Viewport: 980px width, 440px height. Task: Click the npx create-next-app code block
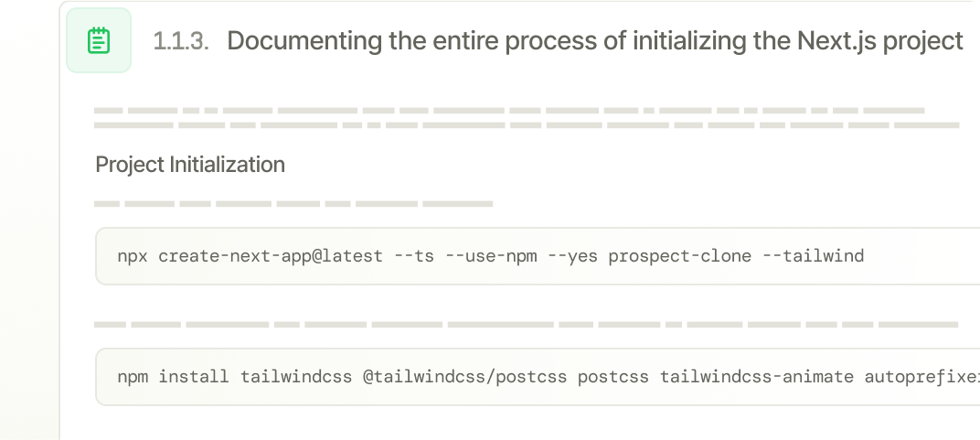pyautogui.click(x=538, y=256)
